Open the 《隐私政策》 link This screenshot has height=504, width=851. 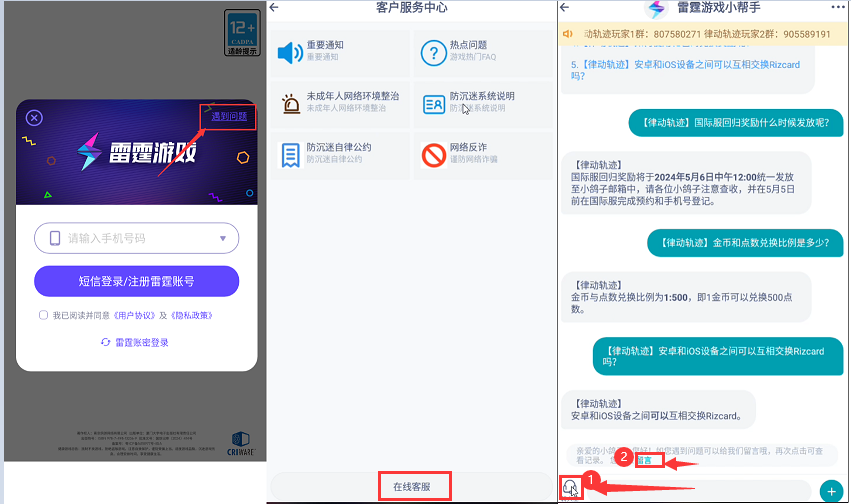[192, 315]
